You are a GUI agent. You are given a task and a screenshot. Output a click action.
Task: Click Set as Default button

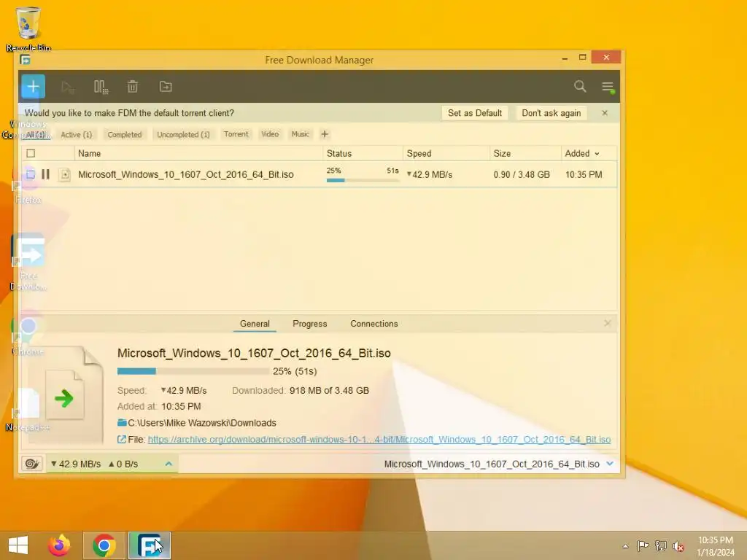click(475, 113)
